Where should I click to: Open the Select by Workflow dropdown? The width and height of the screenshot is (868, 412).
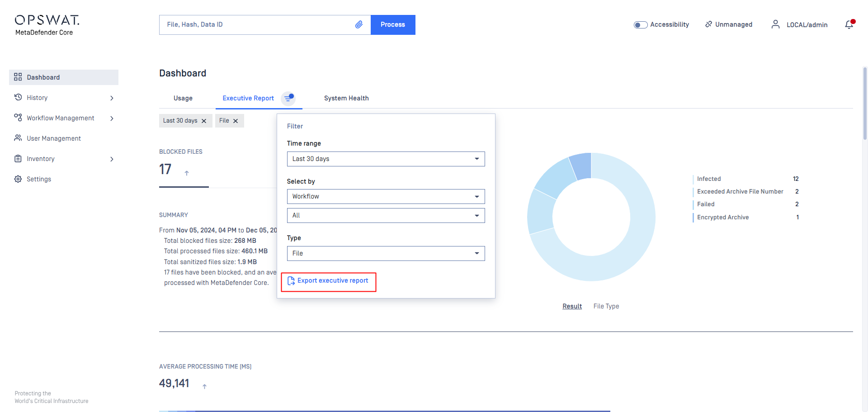coord(386,196)
